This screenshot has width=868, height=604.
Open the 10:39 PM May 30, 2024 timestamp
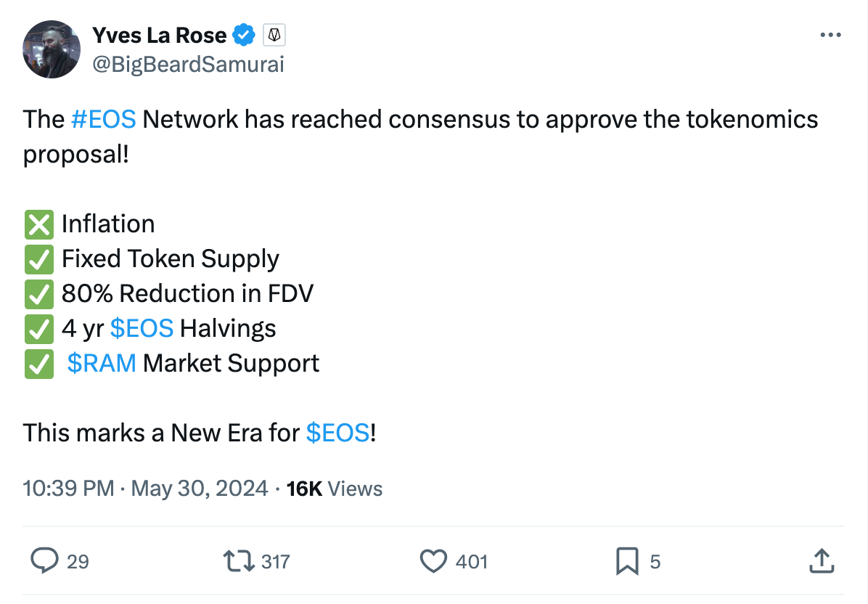point(146,489)
